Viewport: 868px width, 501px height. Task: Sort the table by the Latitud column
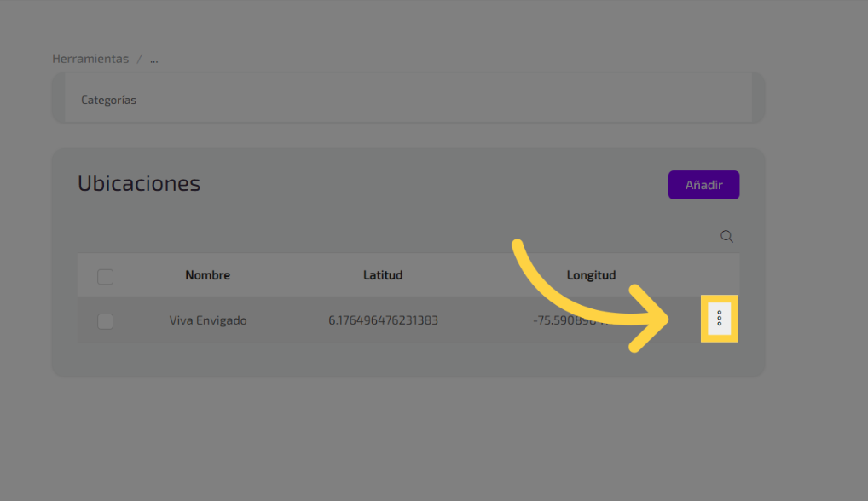click(x=383, y=275)
